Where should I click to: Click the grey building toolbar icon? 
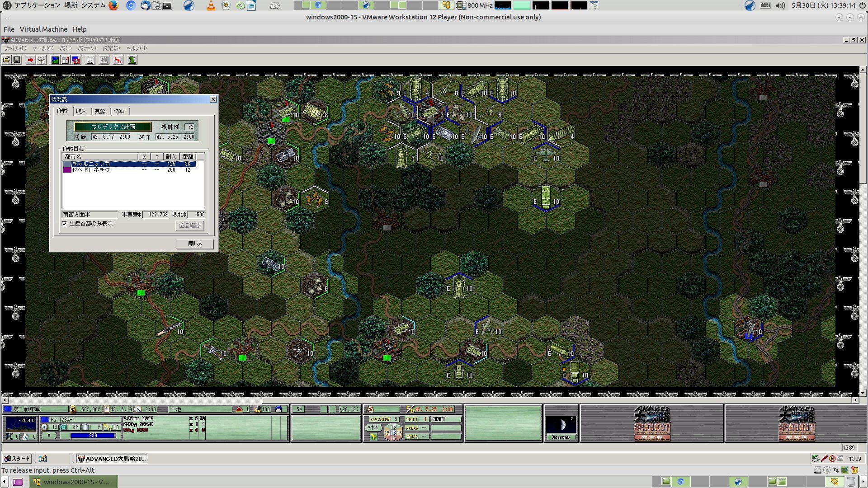pos(104,60)
